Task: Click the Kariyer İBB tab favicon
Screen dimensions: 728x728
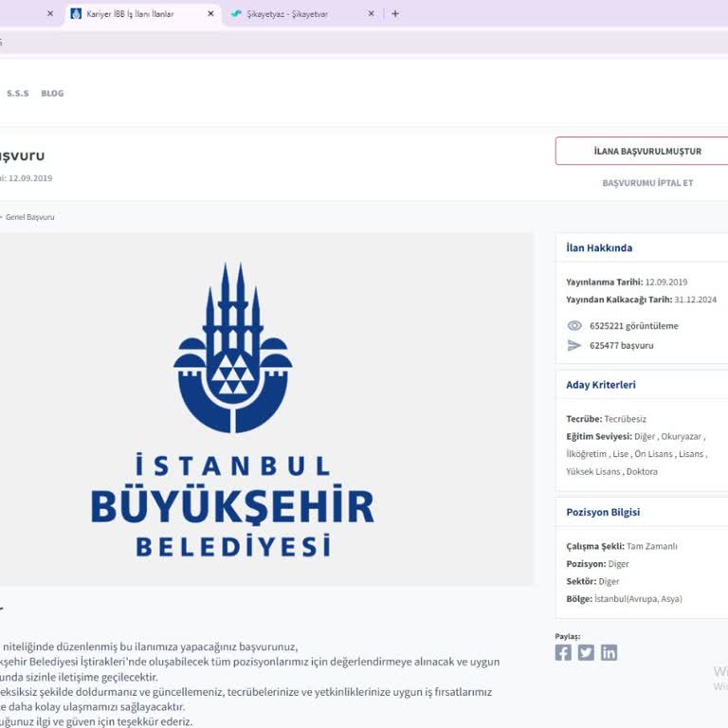Action: tap(76, 14)
